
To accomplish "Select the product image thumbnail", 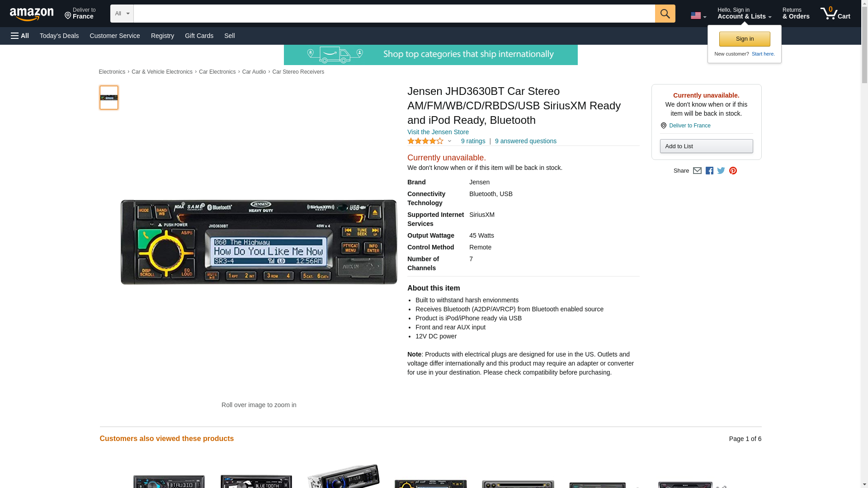I will tap(109, 98).
